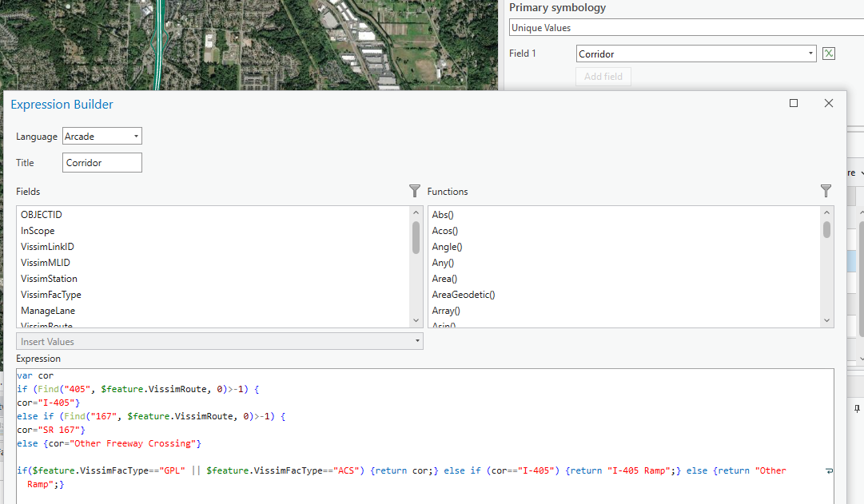Screen dimensions: 864x504
Task: Open Primary symbology Unique Values selector
Action: point(686,27)
